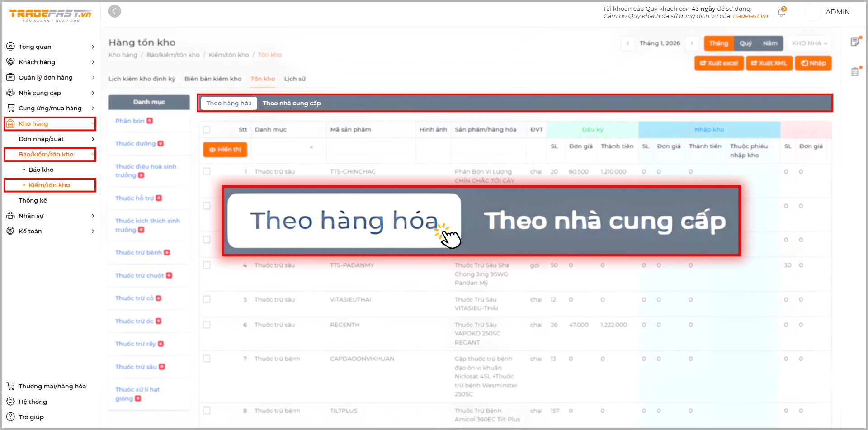Open the KHO NHA warehouse dropdown
The height and width of the screenshot is (430, 868).
(x=809, y=43)
